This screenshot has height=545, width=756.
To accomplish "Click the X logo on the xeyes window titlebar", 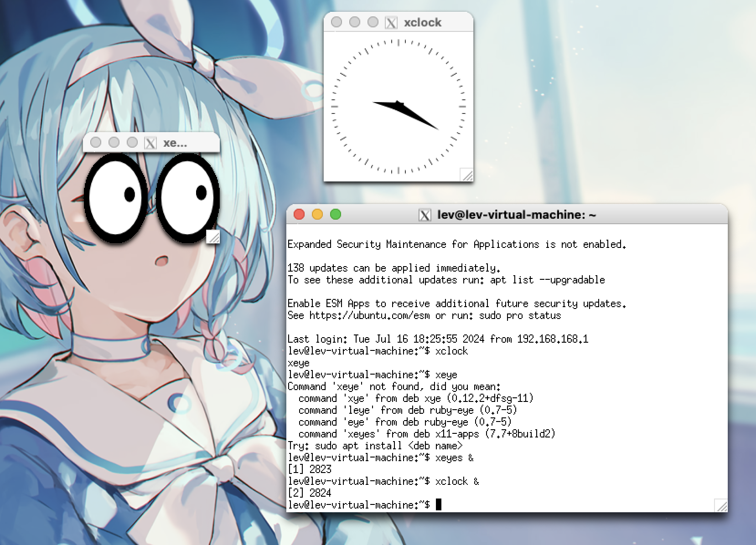I will (x=150, y=142).
